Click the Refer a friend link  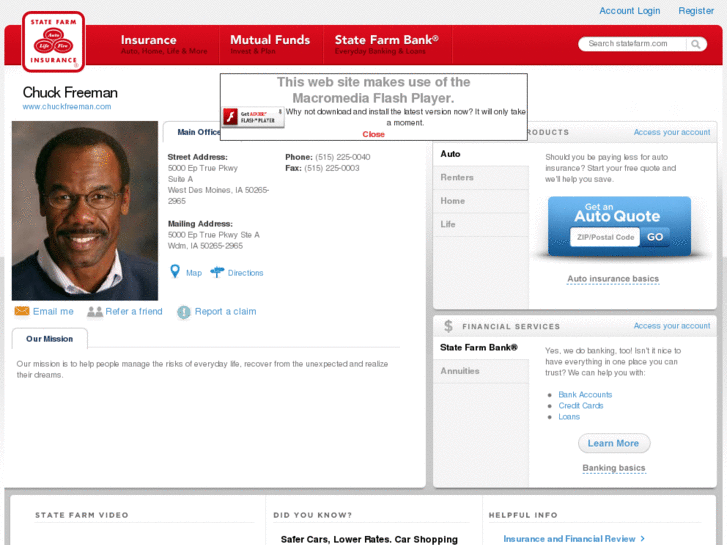tap(134, 311)
